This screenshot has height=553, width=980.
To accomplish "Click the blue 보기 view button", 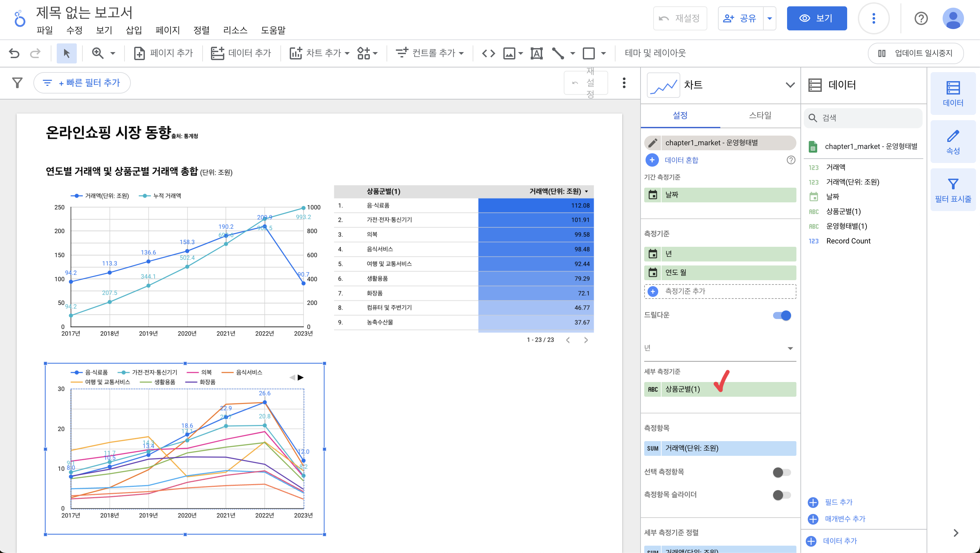I will [816, 18].
